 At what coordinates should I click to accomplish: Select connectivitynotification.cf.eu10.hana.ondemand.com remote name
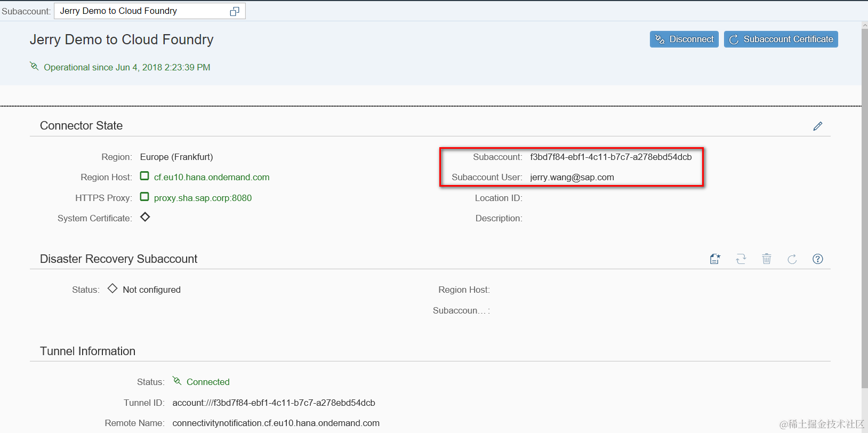[276, 423]
